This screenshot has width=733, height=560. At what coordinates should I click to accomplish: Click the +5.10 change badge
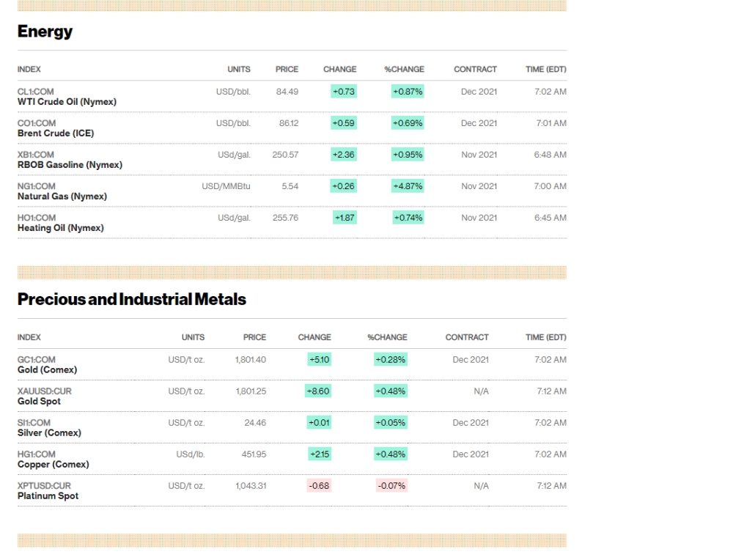pos(320,360)
